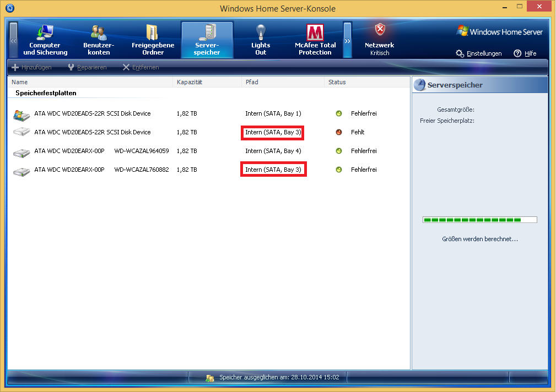Viewport: 556px width, 392px height.
Task: Click 'Speicher ausgeglichen am' status text
Action: pos(279,378)
